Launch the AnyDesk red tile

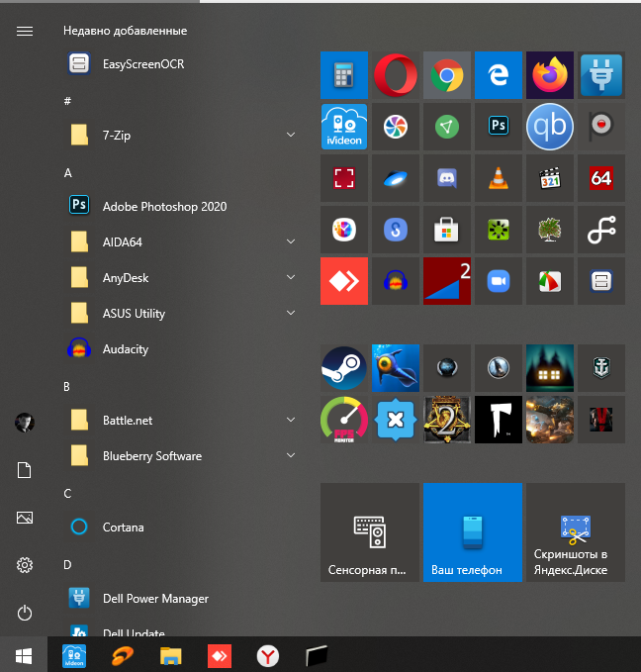click(x=343, y=281)
